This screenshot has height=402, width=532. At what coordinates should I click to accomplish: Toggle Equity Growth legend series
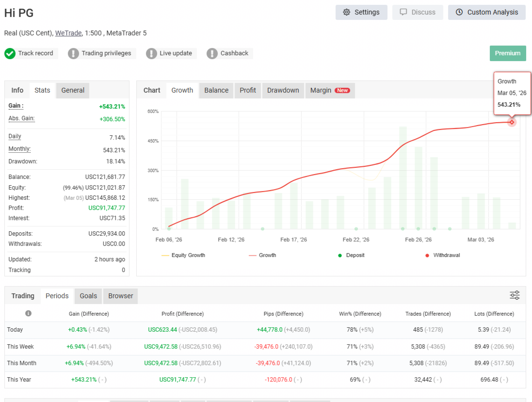(183, 255)
